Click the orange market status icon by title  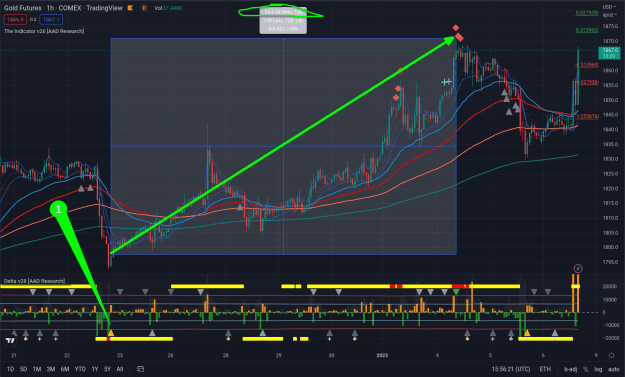tap(130, 8)
